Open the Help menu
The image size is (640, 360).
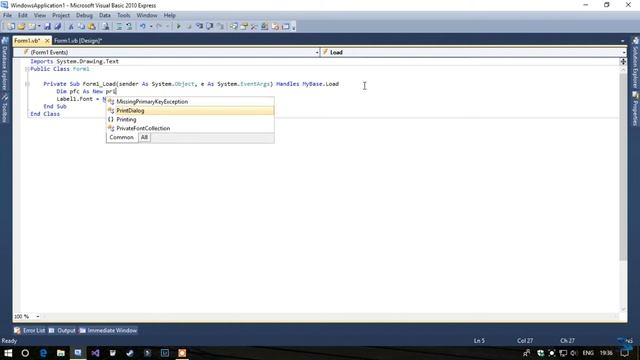(169, 15)
